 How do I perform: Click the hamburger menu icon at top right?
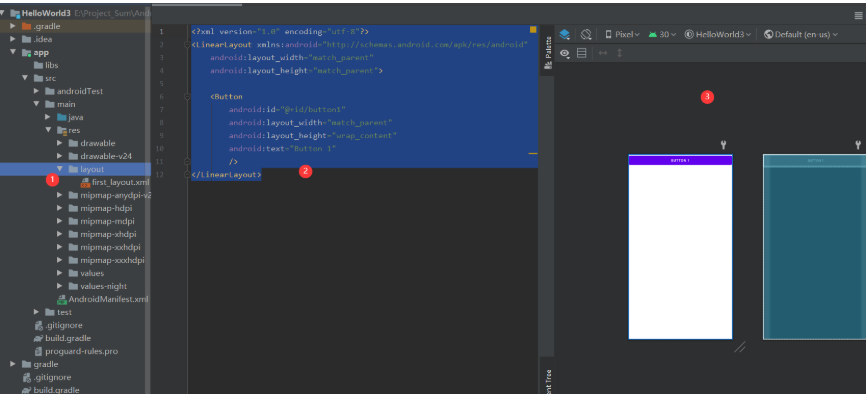click(x=858, y=15)
